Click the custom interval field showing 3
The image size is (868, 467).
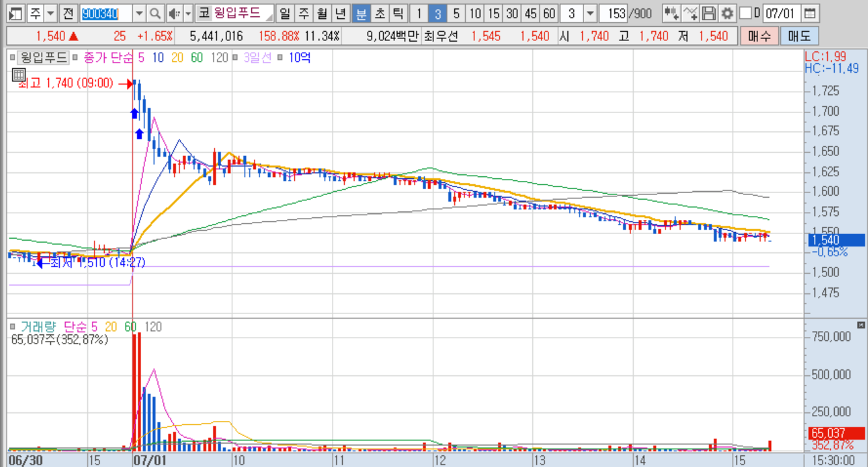572,13
